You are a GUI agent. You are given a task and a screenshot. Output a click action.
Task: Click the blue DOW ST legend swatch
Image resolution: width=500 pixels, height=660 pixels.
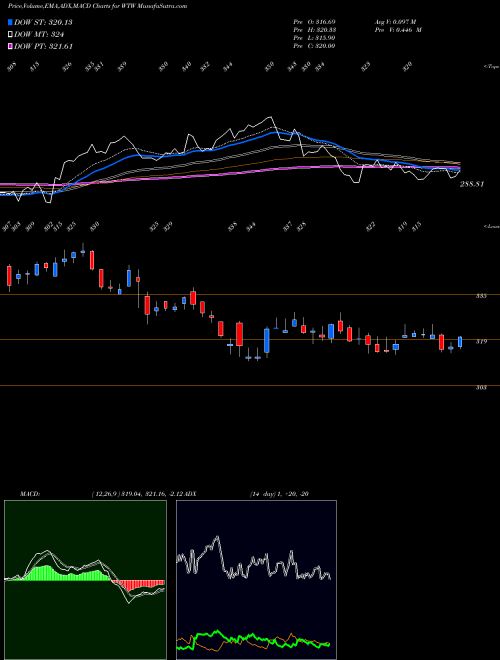click(x=10, y=22)
